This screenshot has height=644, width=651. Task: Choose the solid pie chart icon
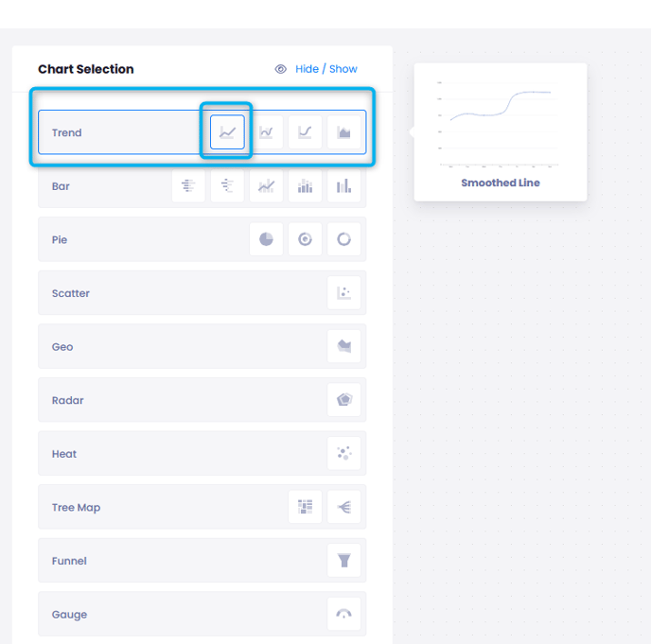[x=266, y=239]
